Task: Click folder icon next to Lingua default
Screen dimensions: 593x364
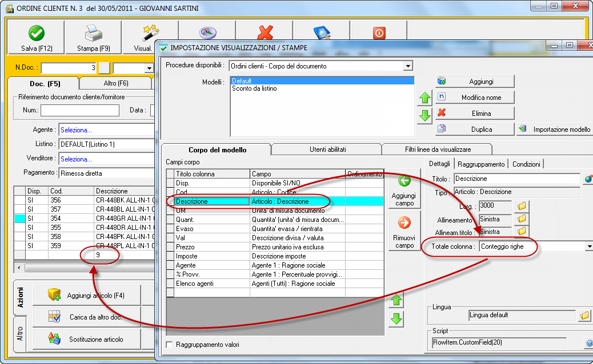Action: click(x=584, y=316)
